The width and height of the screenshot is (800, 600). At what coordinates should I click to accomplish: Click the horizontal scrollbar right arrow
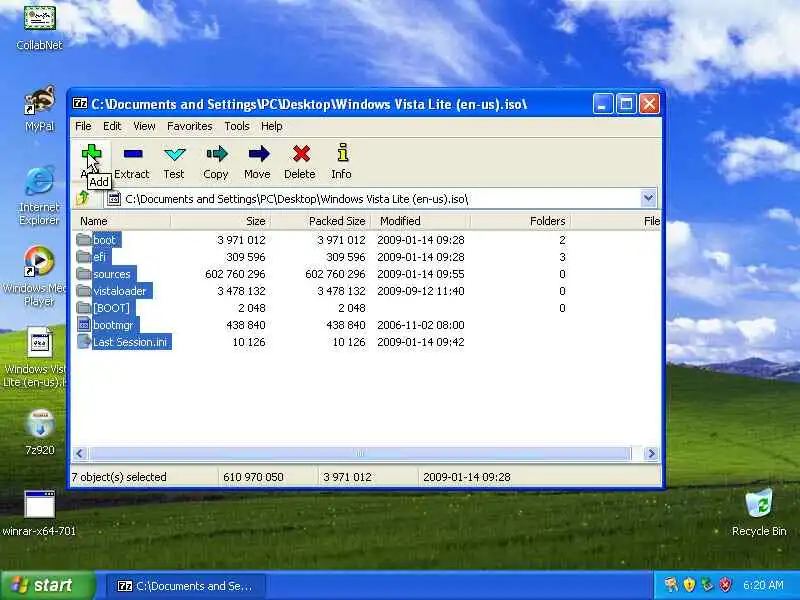(651, 453)
